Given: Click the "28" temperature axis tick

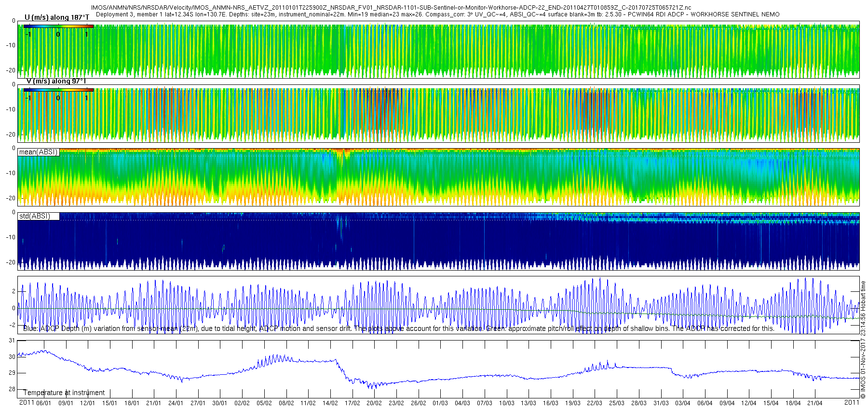Looking at the screenshot, I should coord(12,389).
